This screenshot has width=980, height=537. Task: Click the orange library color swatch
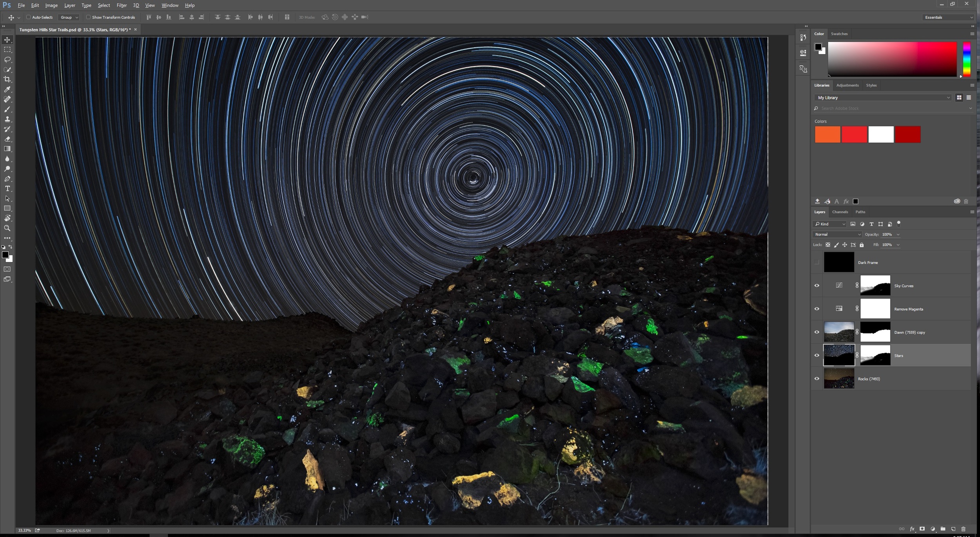pos(828,134)
